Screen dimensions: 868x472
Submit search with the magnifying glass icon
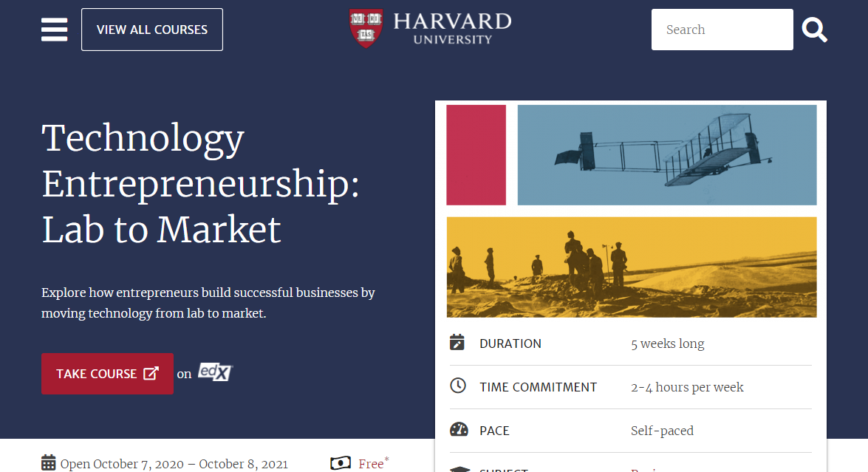(x=813, y=30)
